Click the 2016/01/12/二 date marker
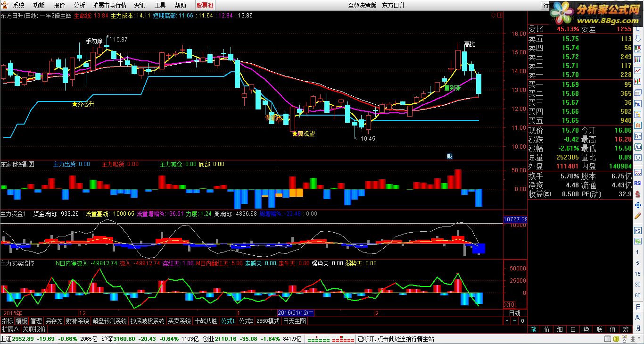The image size is (644, 344). pos(296,313)
